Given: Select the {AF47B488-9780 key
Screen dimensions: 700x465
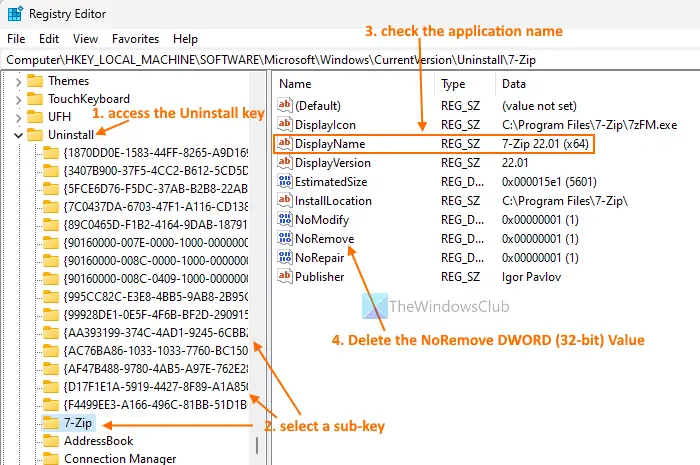Looking at the screenshot, I should tap(156, 369).
